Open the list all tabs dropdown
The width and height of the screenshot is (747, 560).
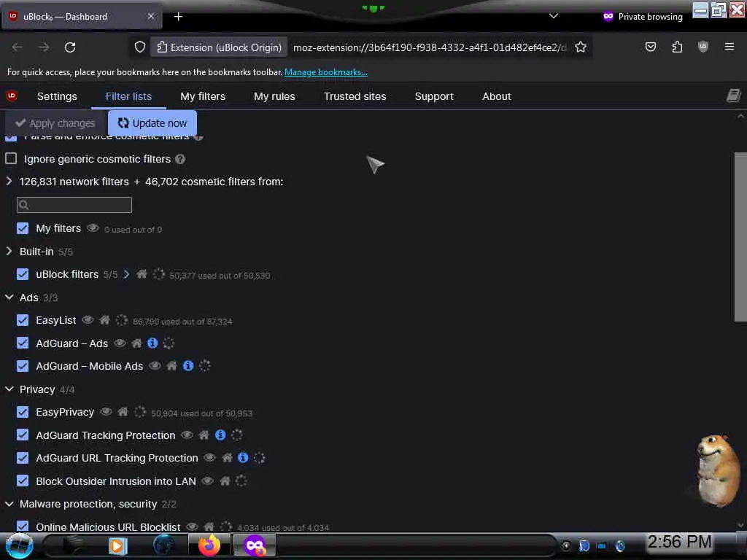pos(554,16)
